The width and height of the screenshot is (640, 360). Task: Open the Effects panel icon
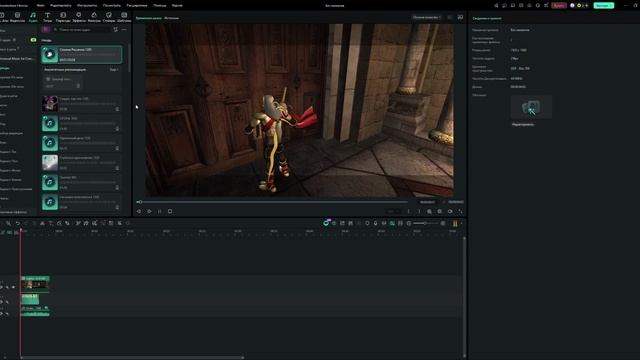coord(78,17)
